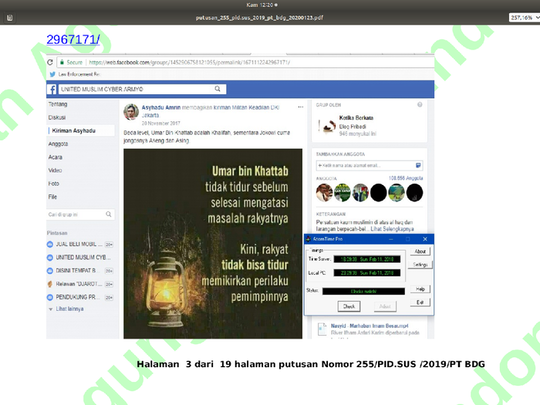This screenshot has height=405, width=540.
Task: Open DISINI TEMPAT B... shortcut icon
Action: click(x=50, y=271)
